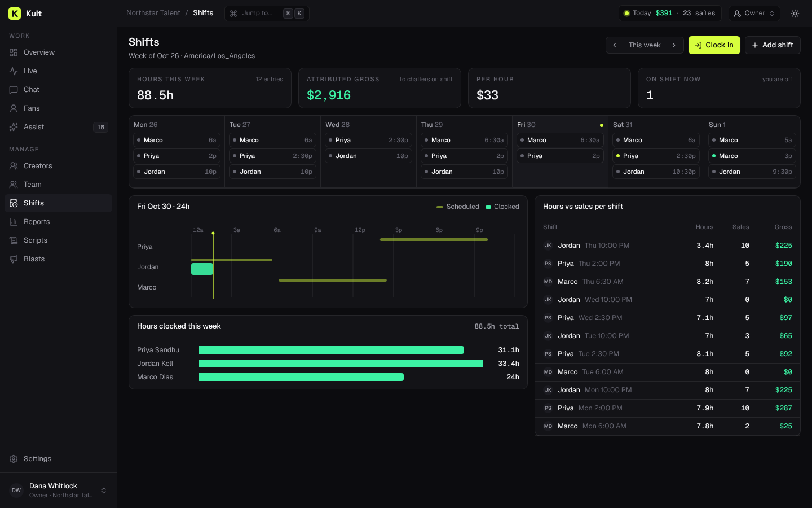This screenshot has height=508, width=812.
Task: Click the Kult logo icon
Action: [15, 14]
